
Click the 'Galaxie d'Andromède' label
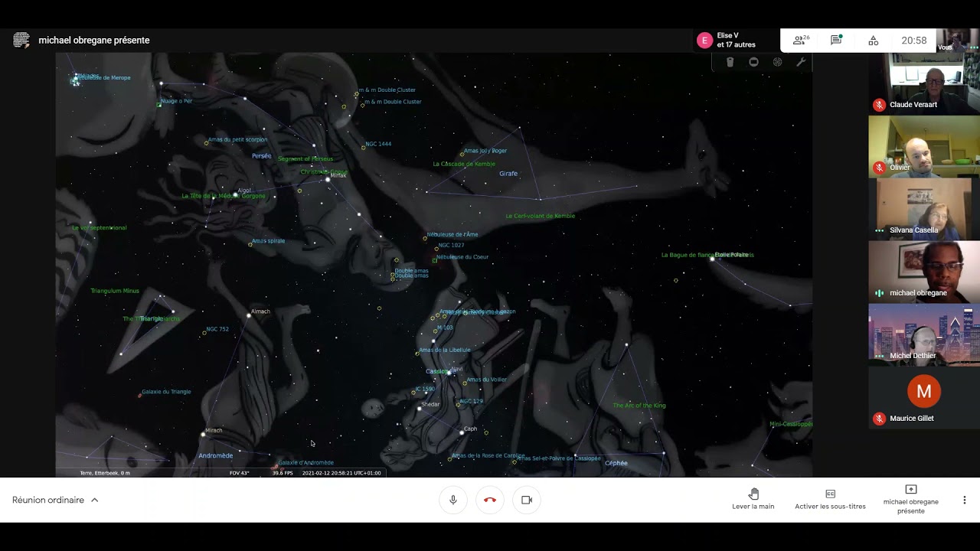[305, 463]
